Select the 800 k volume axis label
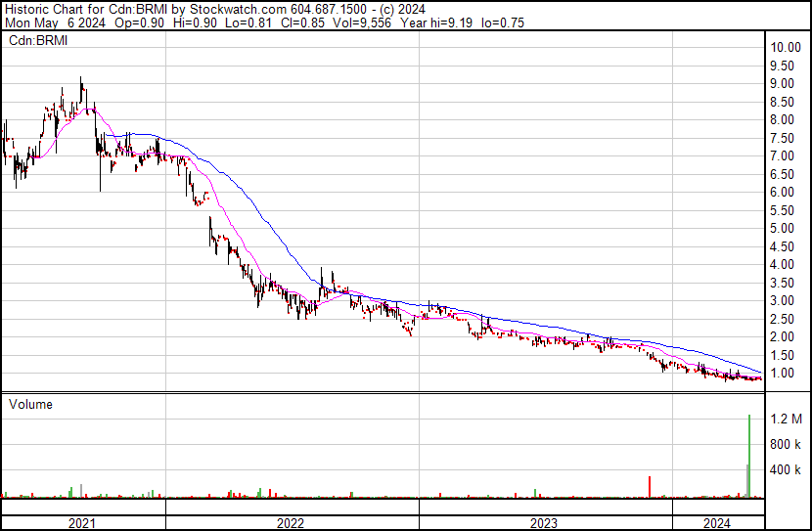 tap(786, 444)
